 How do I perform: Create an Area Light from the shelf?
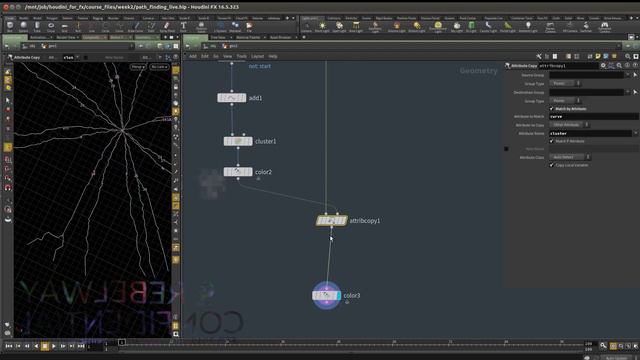[x=356, y=27]
